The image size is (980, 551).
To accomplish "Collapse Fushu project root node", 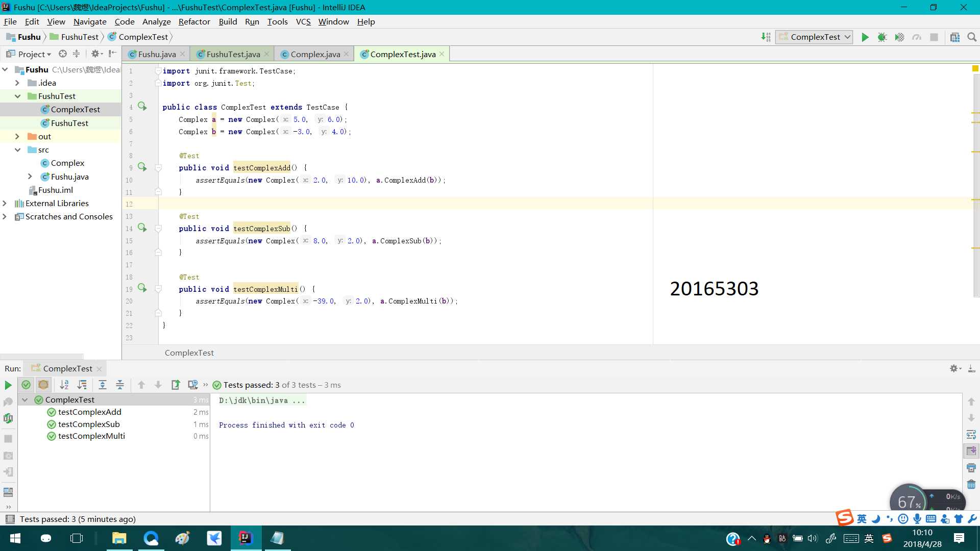I will [x=5, y=69].
